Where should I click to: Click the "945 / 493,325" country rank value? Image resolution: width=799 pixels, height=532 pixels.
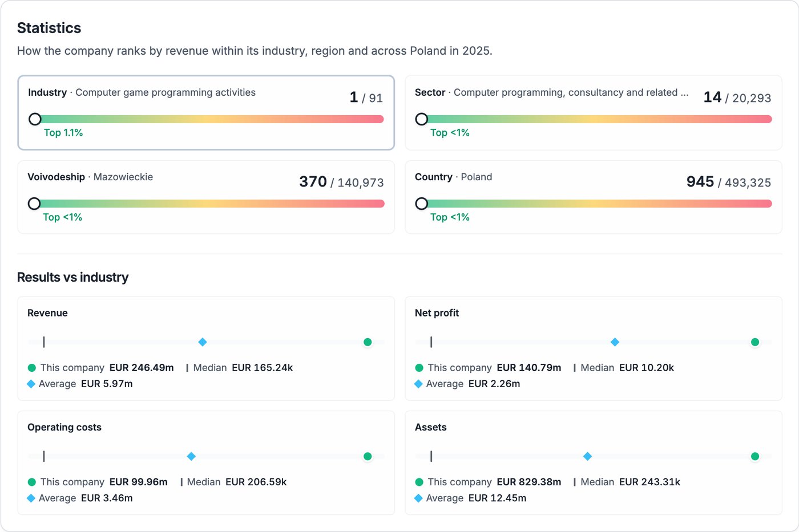729,182
